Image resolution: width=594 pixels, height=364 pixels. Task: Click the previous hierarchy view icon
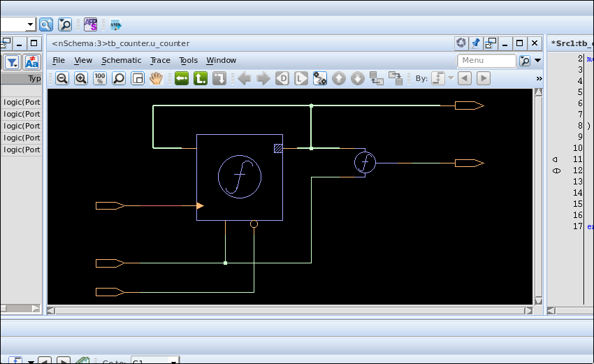(377, 79)
